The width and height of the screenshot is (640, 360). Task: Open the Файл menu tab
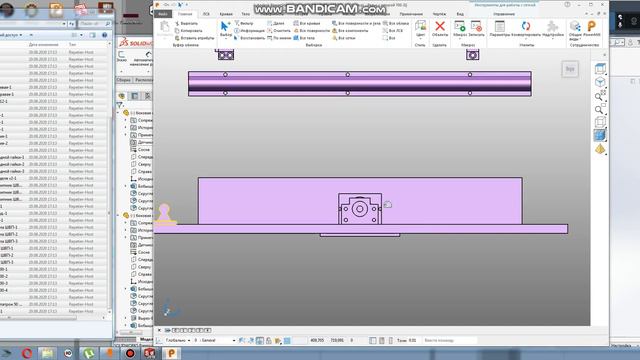[x=162, y=14]
